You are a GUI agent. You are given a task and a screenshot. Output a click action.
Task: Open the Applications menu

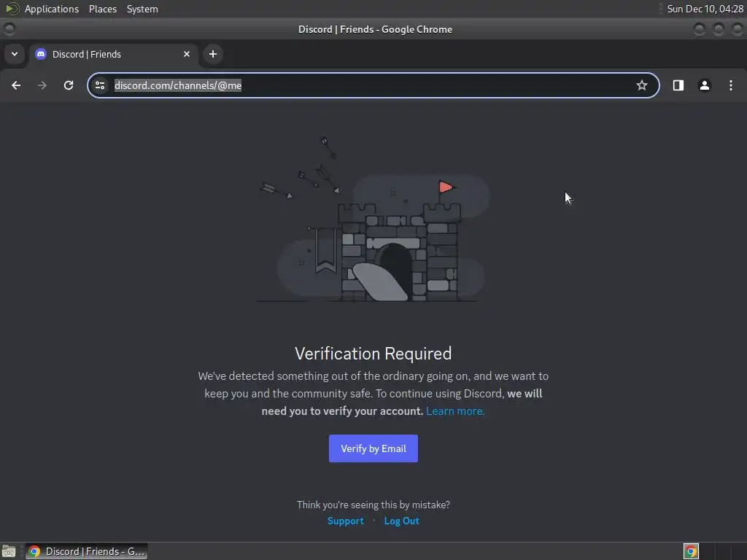(x=52, y=9)
